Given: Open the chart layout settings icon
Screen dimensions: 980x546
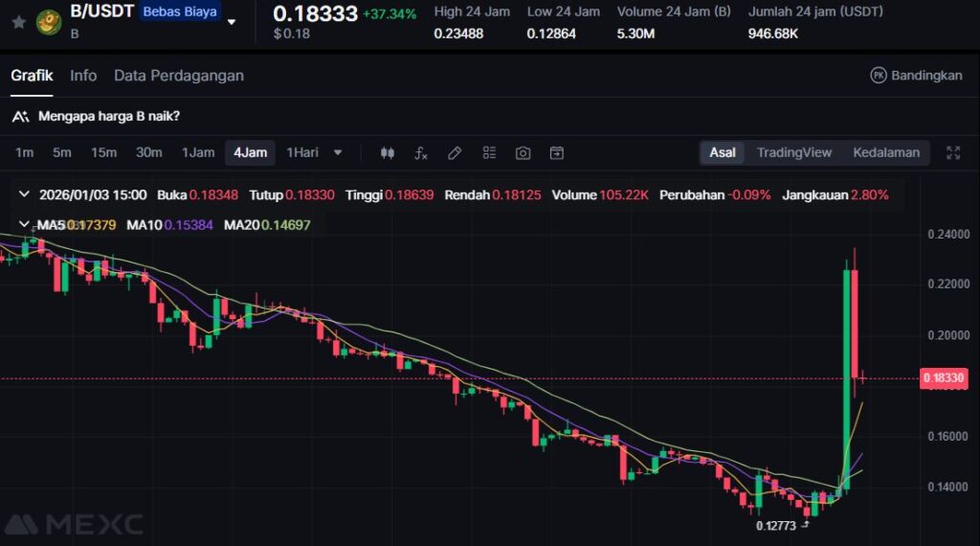Looking at the screenshot, I should [489, 152].
